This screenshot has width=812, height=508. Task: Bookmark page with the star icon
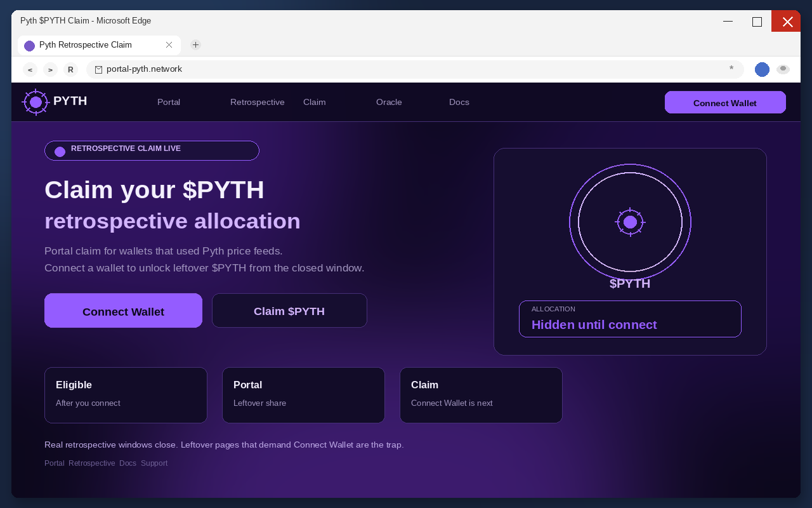point(731,69)
